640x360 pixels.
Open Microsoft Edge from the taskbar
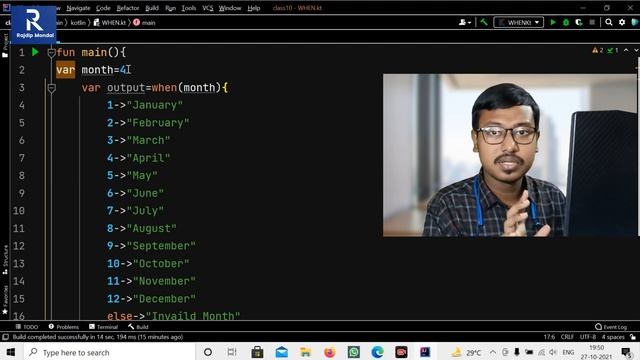[378, 352]
